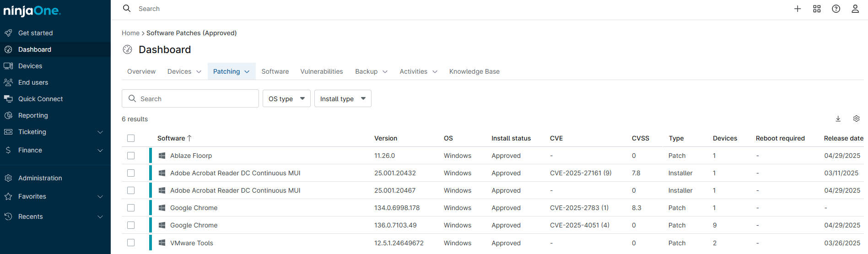The width and height of the screenshot is (868, 254).
Task: Open the Knowledge Base tab
Action: 474,71
